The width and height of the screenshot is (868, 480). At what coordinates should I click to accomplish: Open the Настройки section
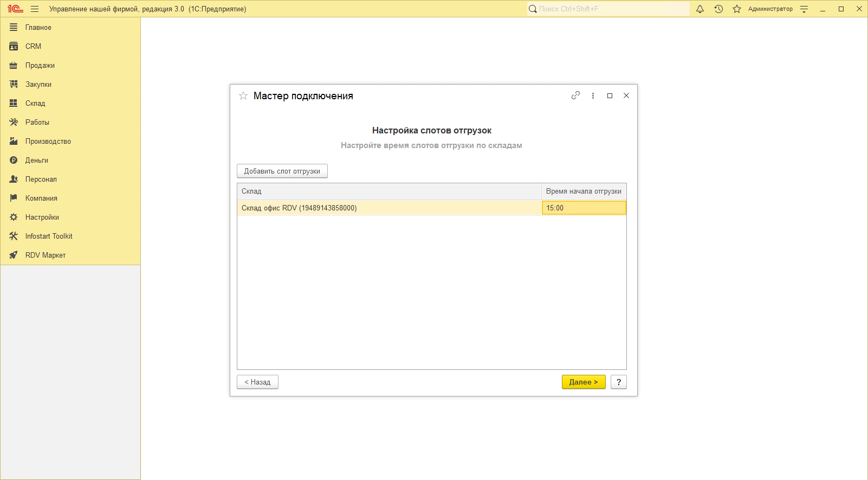coord(70,217)
